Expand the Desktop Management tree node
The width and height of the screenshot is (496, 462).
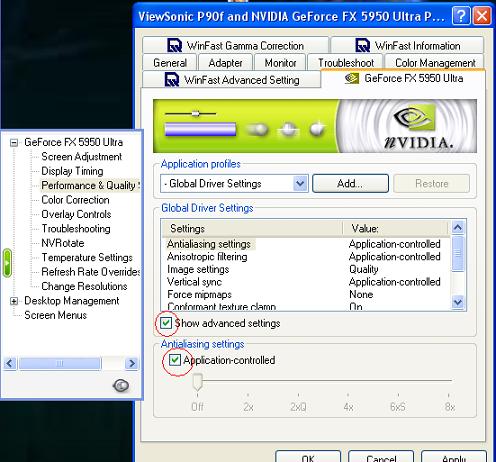click(x=14, y=301)
